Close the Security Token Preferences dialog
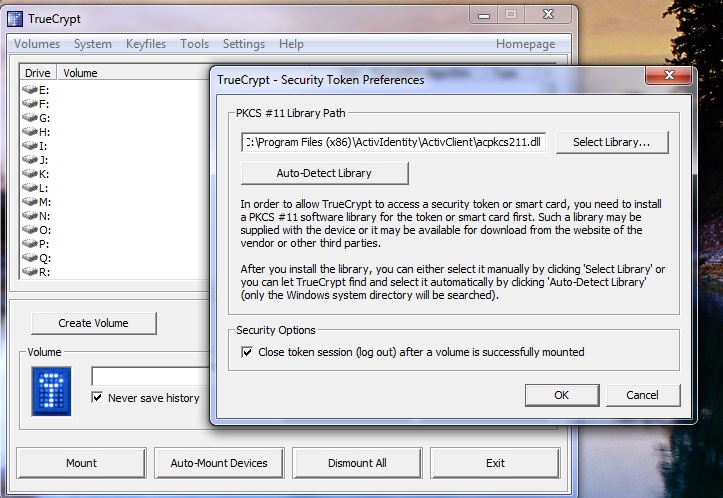723x498 pixels. point(669,76)
